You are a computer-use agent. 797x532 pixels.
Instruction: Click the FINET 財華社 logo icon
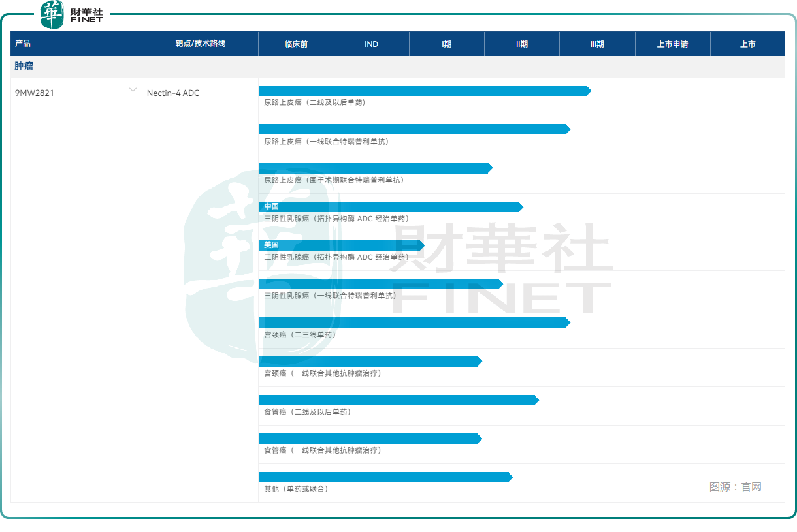click(71, 14)
